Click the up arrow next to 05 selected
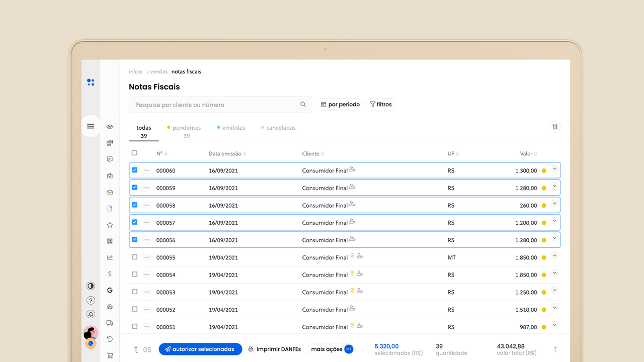This screenshot has width=644, height=362. tap(136, 349)
